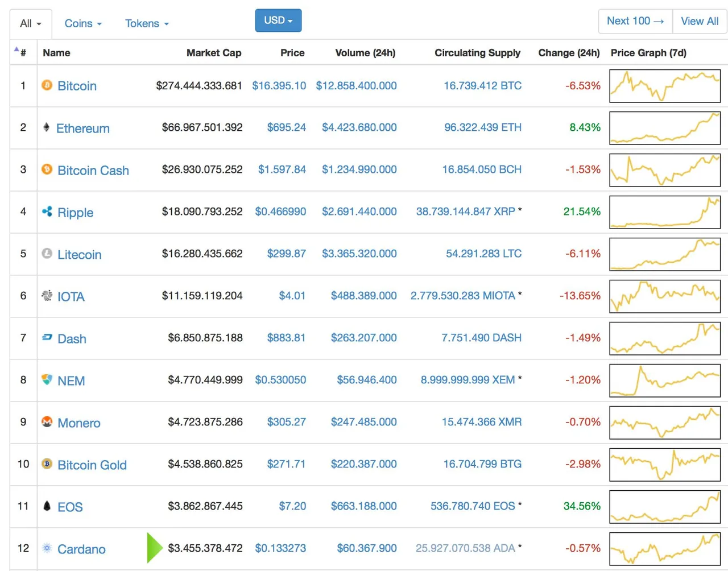Click Bitcoin market cap $274.444.333.681

coord(199,85)
